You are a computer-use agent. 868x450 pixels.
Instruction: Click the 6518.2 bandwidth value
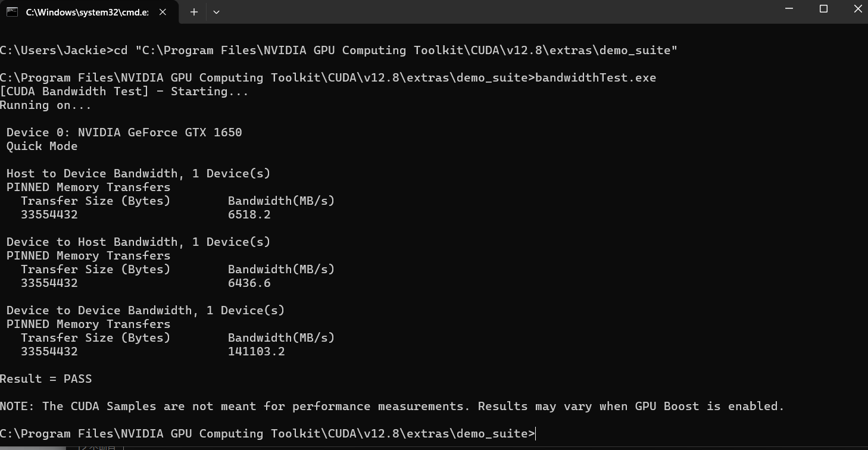[249, 215]
